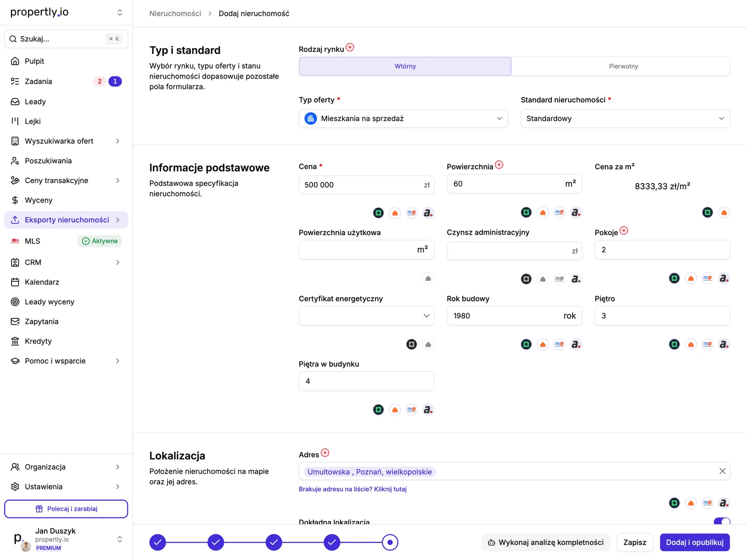Click the Zapisz button
This screenshot has height=560, width=747.
pyautogui.click(x=635, y=542)
